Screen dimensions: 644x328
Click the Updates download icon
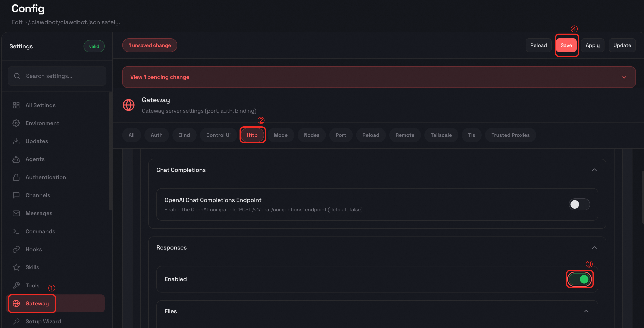click(16, 141)
